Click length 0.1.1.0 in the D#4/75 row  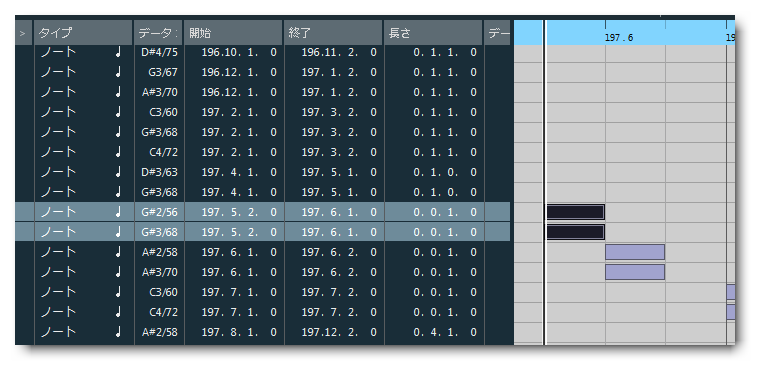click(445, 53)
